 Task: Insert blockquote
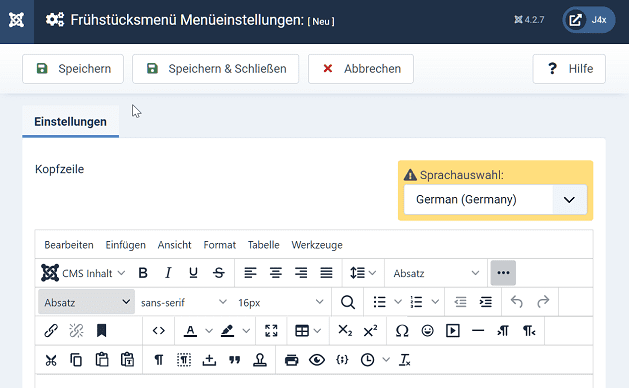tap(234, 360)
